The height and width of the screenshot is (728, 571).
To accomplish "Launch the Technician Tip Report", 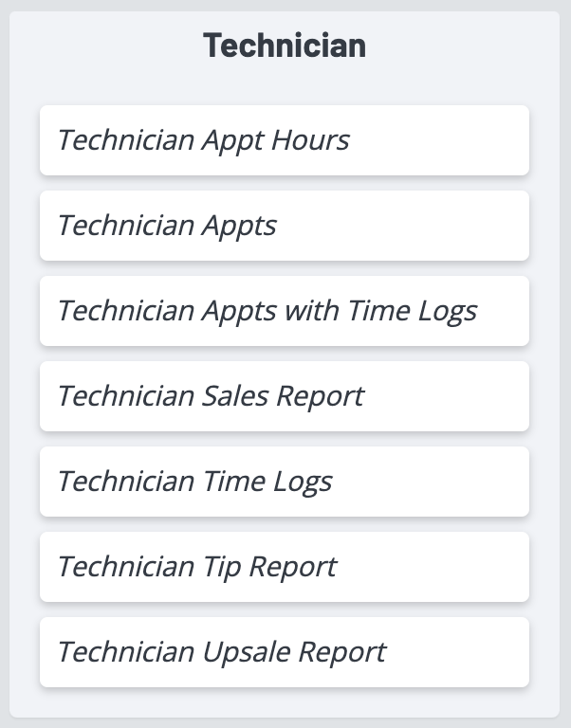I will point(284,567).
